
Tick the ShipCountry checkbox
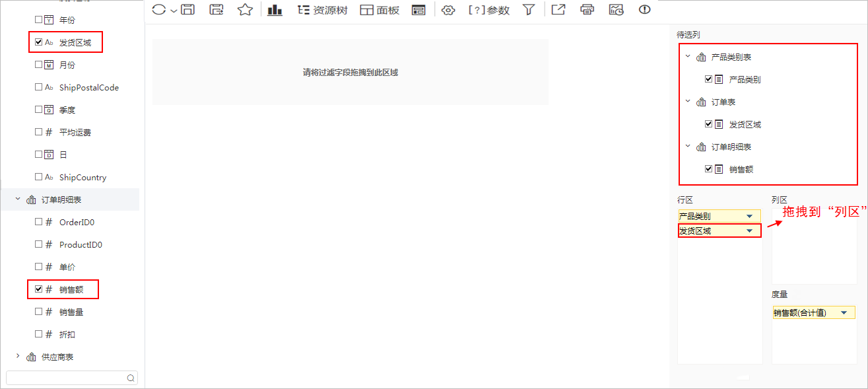point(38,177)
